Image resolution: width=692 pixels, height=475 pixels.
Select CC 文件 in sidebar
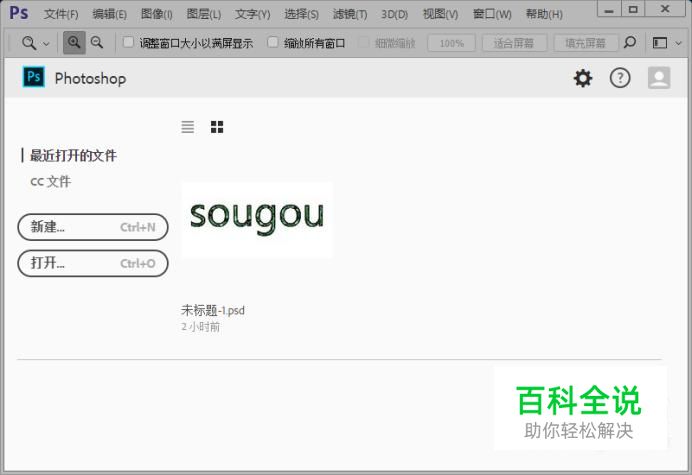click(x=51, y=181)
